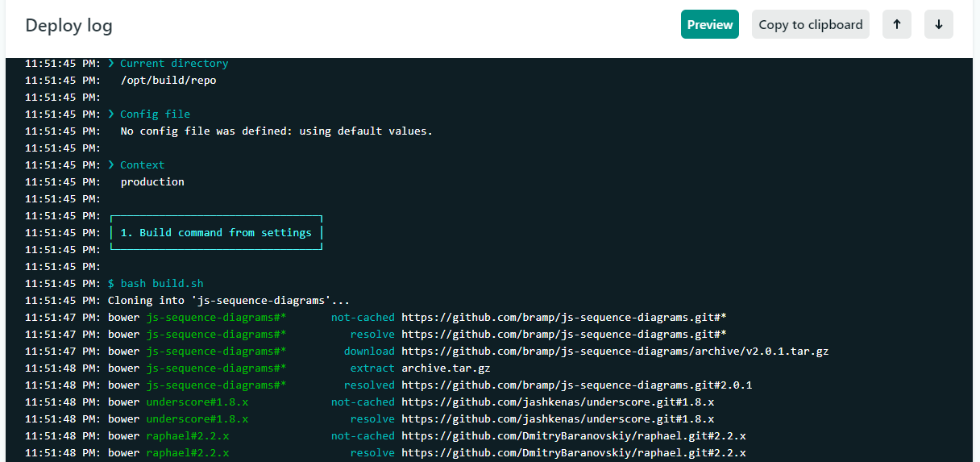This screenshot has width=980, height=462.
Task: Click the 'No config file was defined' message
Action: 276,131
